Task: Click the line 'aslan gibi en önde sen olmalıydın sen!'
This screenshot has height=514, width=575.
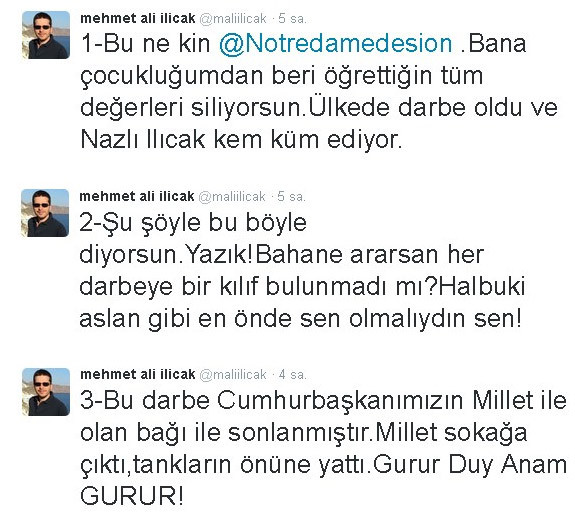Action: [300, 319]
